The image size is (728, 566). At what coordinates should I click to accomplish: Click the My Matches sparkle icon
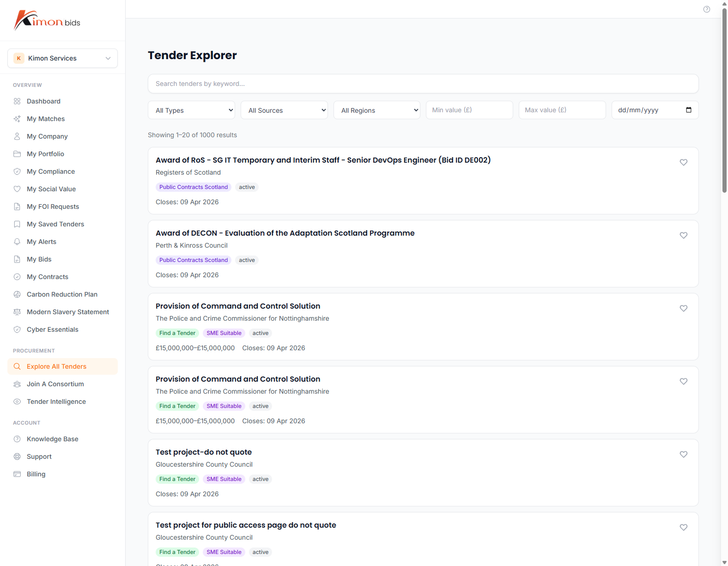coord(17,119)
